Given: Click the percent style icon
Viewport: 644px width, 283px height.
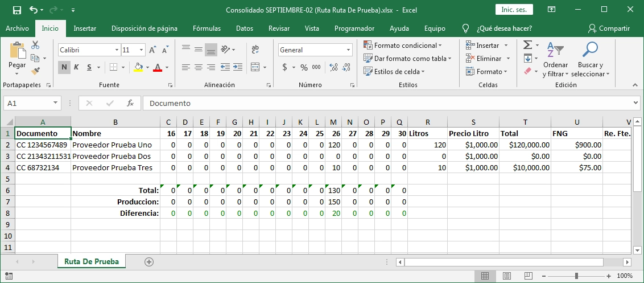Looking at the screenshot, I should click(x=304, y=67).
